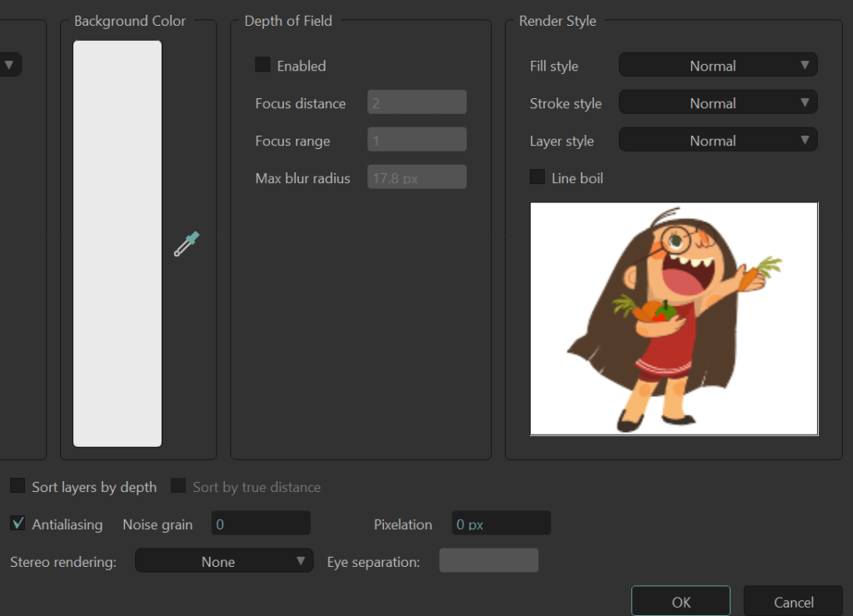853x616 pixels.
Task: Expand the Stroke style dropdown
Action: coord(717,103)
